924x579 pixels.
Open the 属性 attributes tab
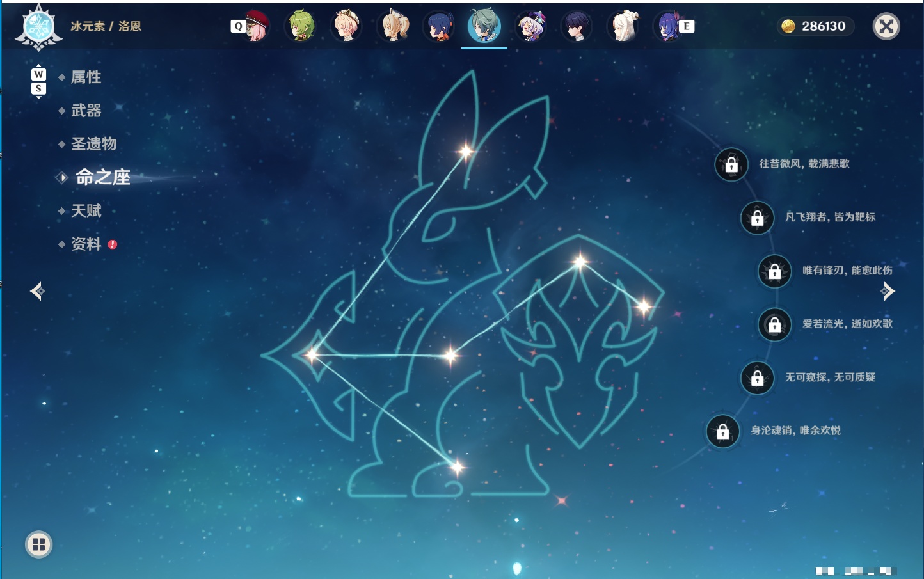pyautogui.click(x=86, y=77)
